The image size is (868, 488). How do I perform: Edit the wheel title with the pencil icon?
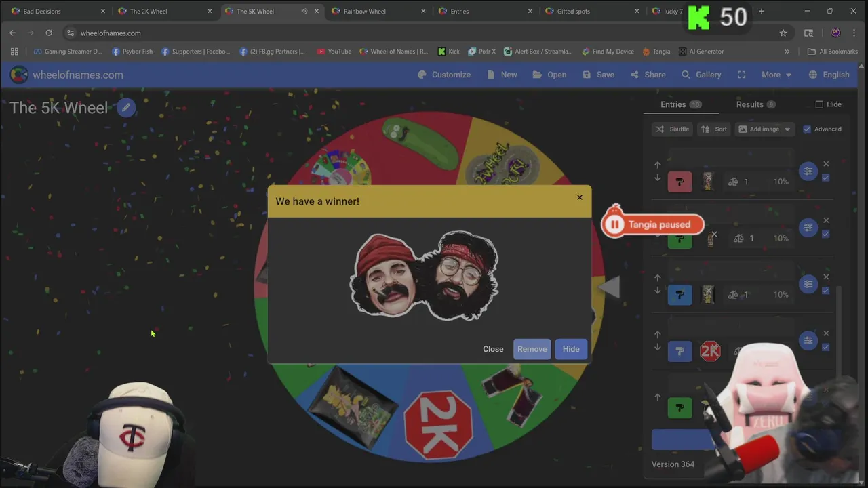click(x=126, y=108)
